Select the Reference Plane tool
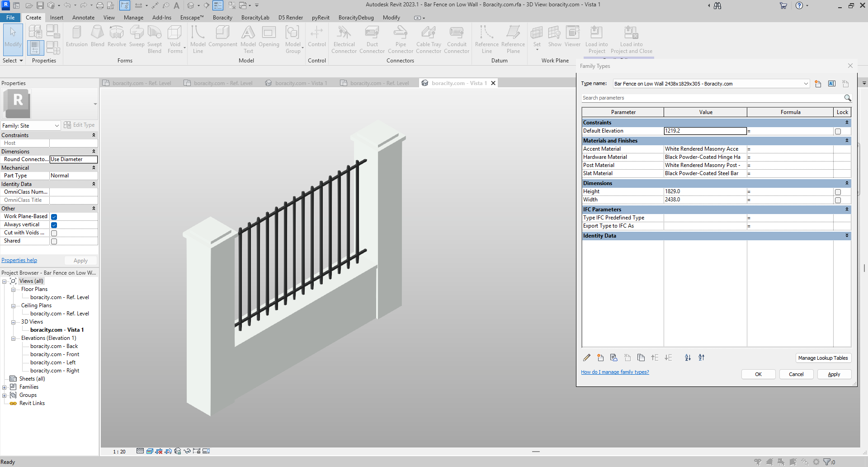868x467 pixels. pyautogui.click(x=513, y=39)
